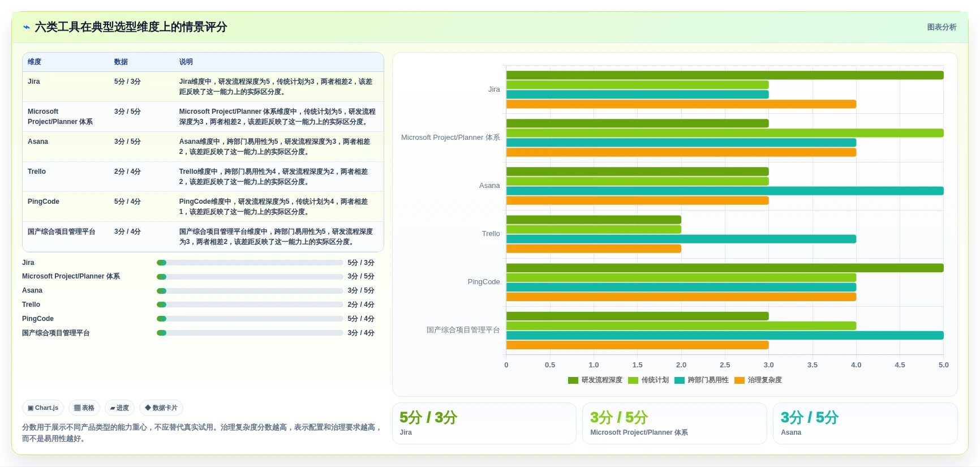This screenshot has height=467, width=980.
Task: Click the 5分 / 4分 value in PingCode table row
Action: tap(127, 202)
